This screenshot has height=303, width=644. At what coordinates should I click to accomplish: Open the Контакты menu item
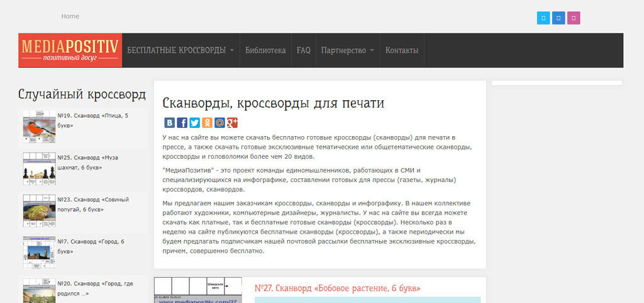402,50
